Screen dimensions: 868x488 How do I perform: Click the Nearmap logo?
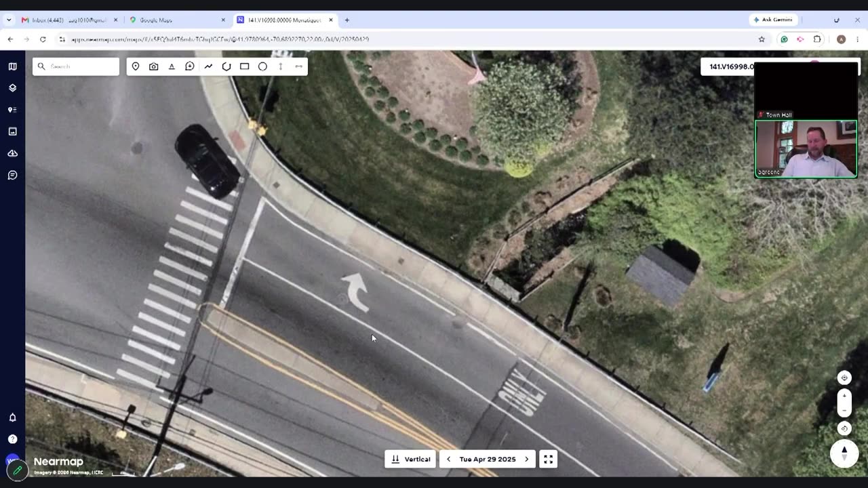click(58, 462)
